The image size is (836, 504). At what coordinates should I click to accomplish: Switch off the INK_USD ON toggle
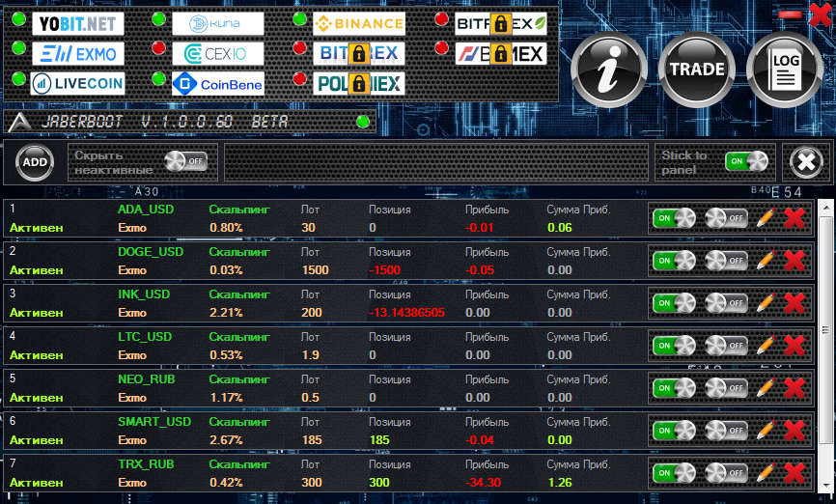tap(674, 303)
